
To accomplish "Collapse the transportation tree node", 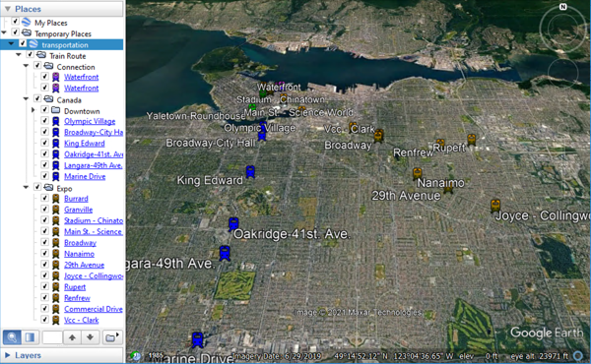I will (x=11, y=43).
